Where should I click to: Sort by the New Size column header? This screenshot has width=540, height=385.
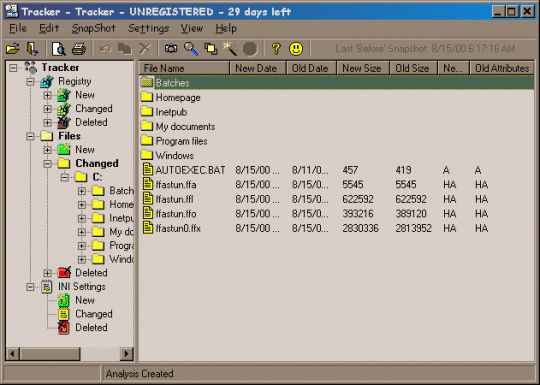point(363,68)
